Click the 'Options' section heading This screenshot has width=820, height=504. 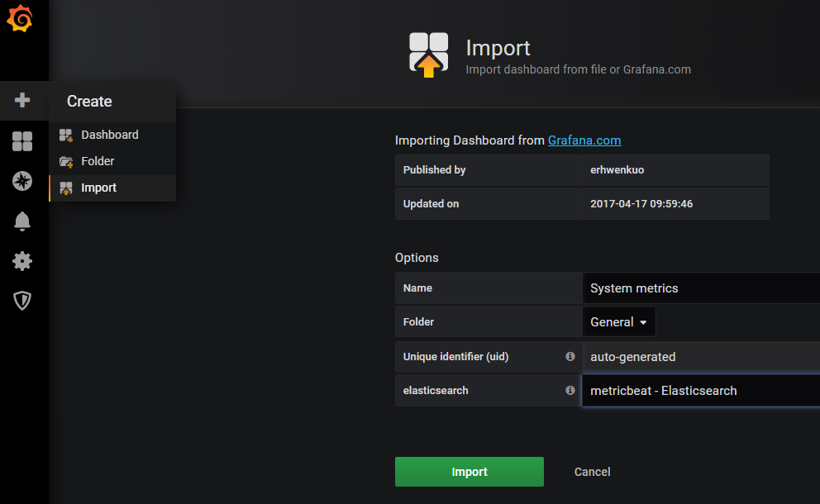(x=417, y=258)
